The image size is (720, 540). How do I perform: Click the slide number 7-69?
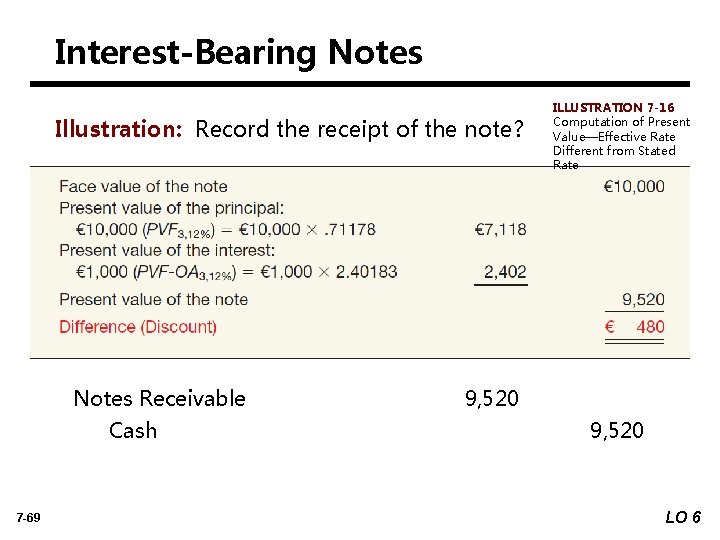point(28,517)
